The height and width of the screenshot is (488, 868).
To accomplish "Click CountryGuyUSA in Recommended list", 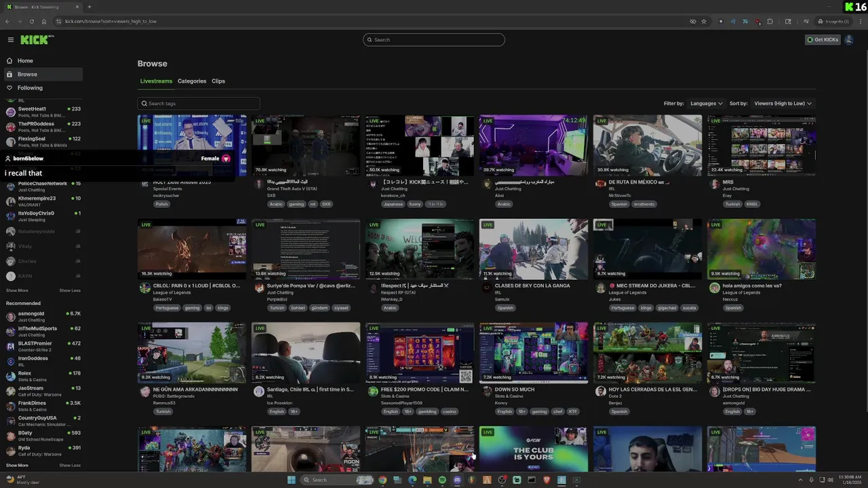I will [43, 421].
